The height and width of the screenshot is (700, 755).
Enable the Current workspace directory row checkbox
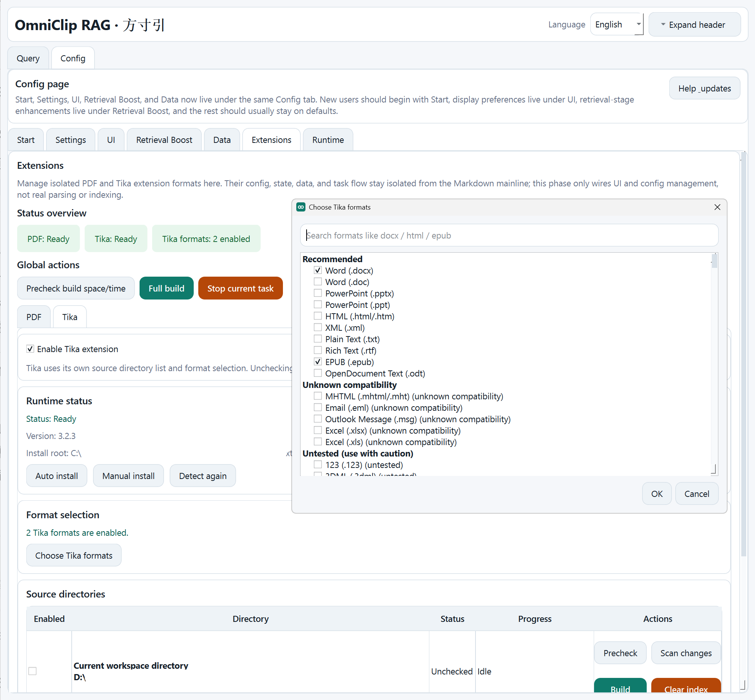(32, 671)
